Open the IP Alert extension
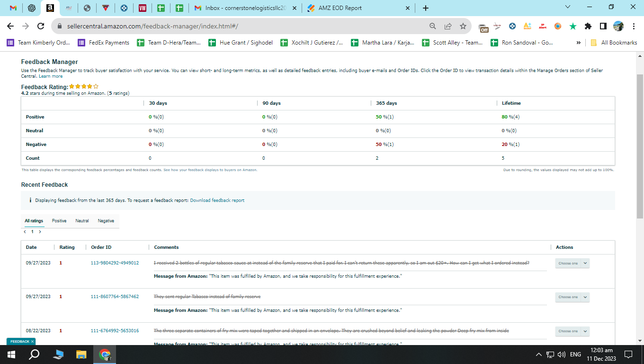 tap(543, 26)
